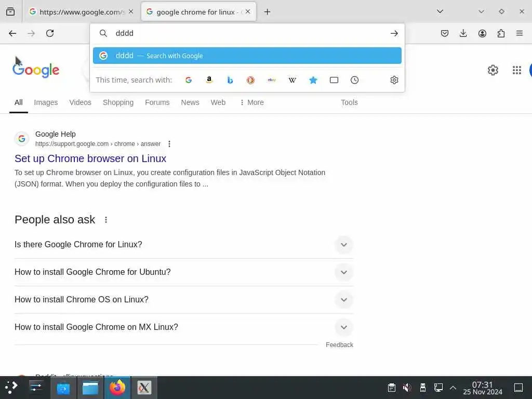Viewport: 532px width, 399px height.
Task: Open People also ask options menu
Action: (106, 220)
